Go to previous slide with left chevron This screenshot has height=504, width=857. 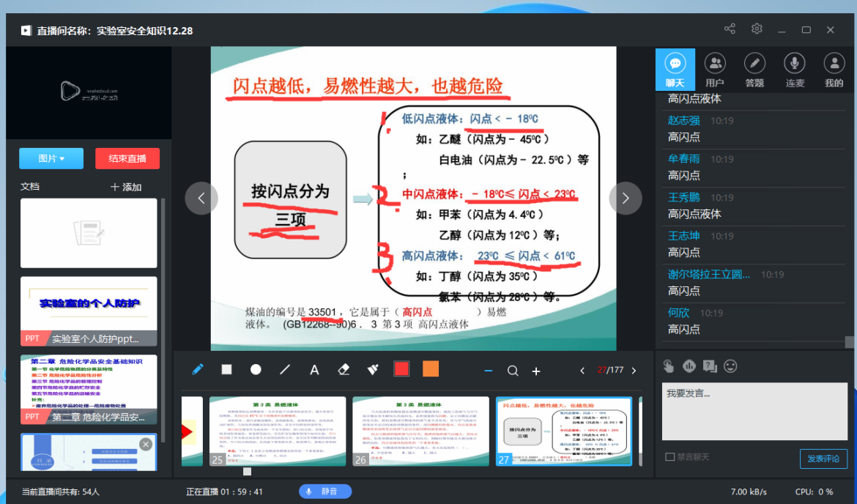(x=201, y=199)
